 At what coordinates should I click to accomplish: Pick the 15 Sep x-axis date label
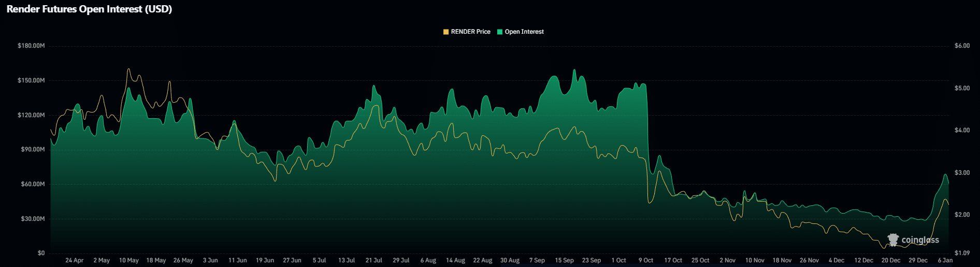pyautogui.click(x=564, y=260)
